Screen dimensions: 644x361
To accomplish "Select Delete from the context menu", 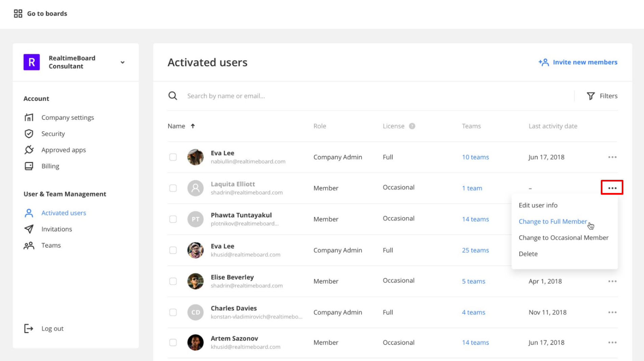I will pyautogui.click(x=528, y=254).
